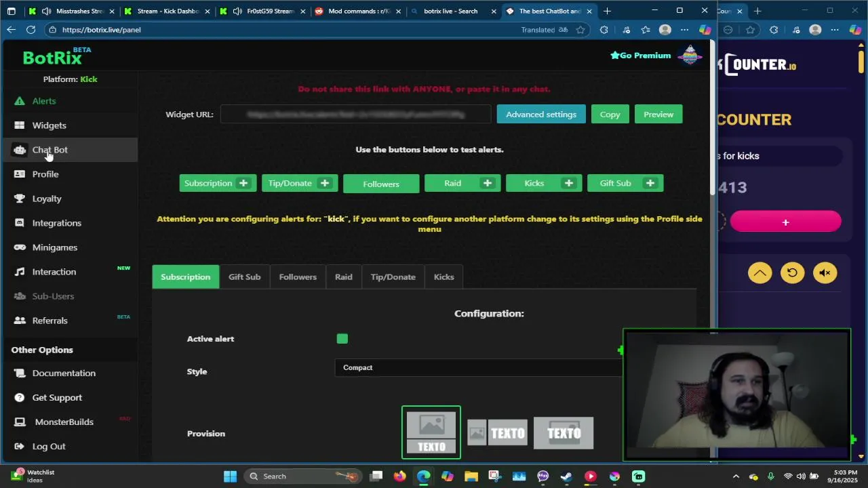Click the volume icon in system tray

click(x=801, y=476)
